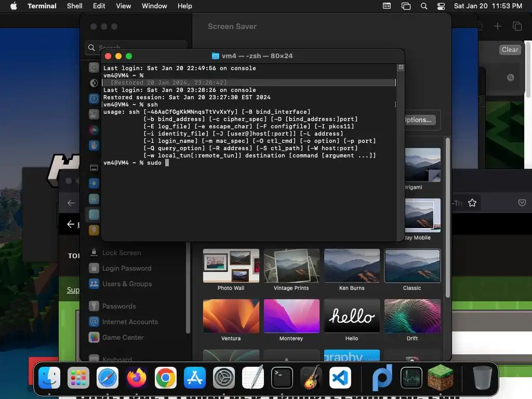This screenshot has width=532, height=399.
Task: Click the Stage Manager menu bar icon
Action: click(x=406, y=6)
